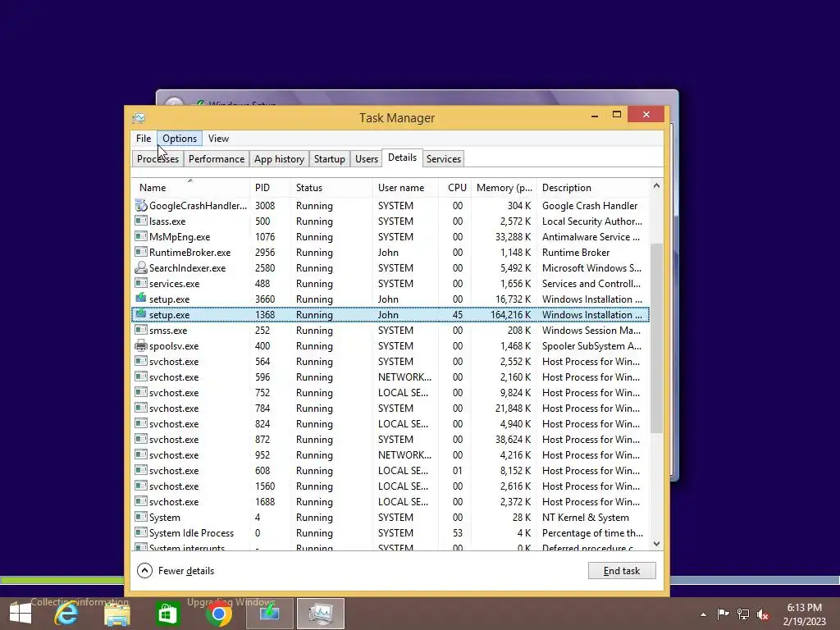Sort processes by the Memory column
Image resolution: width=840 pixels, height=630 pixels.
[504, 188]
